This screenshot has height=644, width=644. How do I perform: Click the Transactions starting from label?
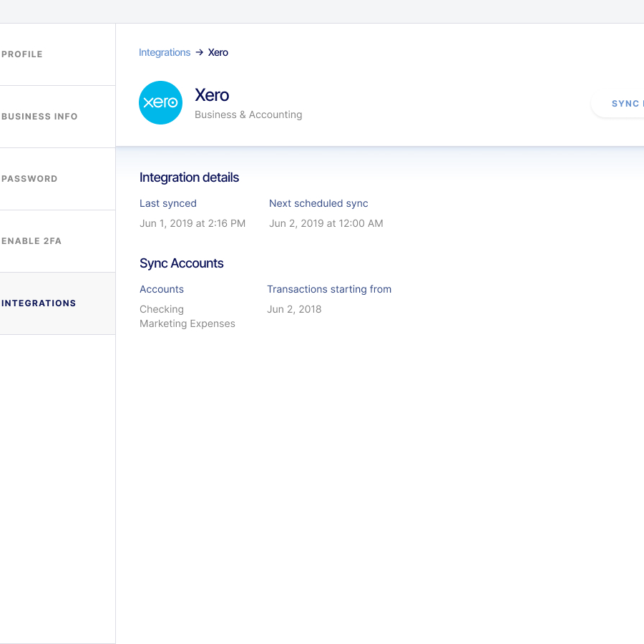coord(329,289)
